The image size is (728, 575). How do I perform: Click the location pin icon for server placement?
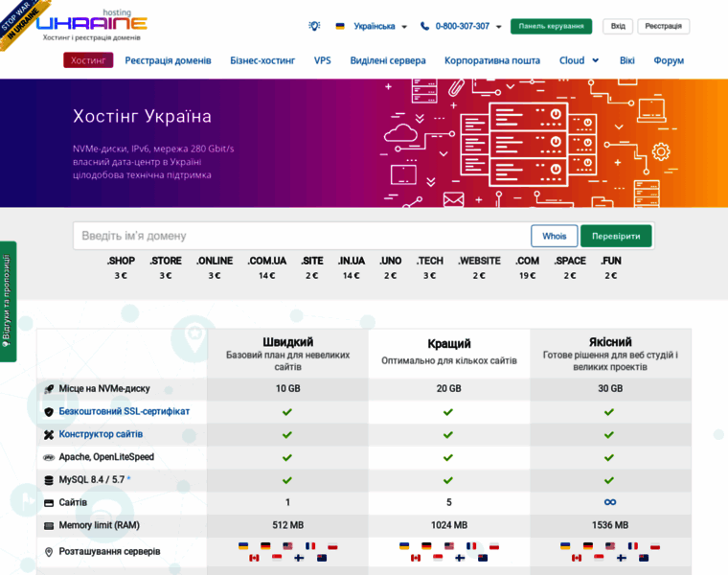[x=49, y=553]
